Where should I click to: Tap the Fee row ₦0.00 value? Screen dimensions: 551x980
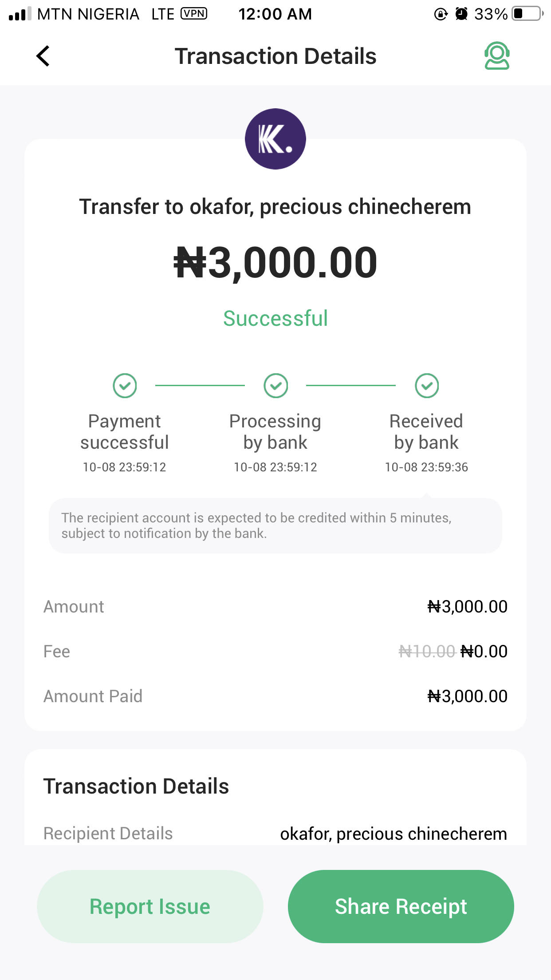pos(484,652)
